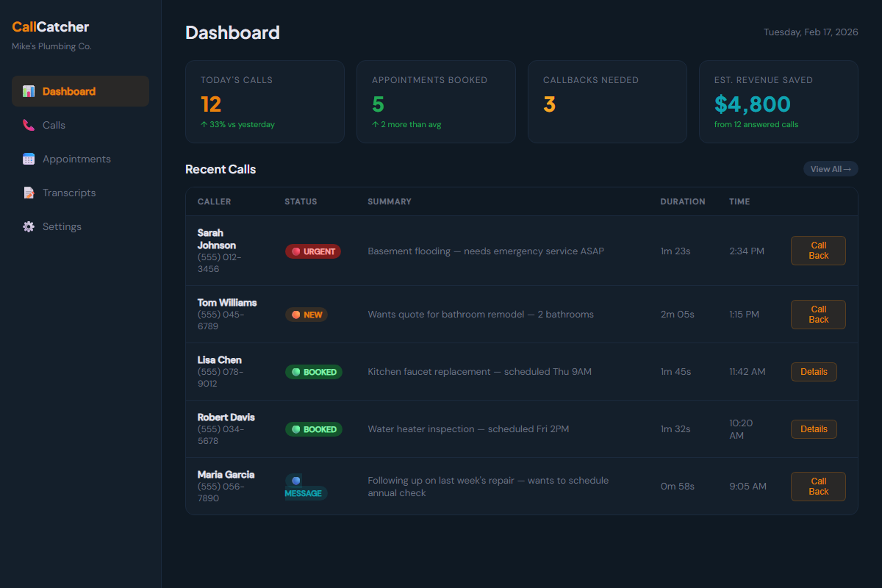Select the BOOKED status on Robert Davis's call
Screen dimensions: 882x588
coord(314,429)
